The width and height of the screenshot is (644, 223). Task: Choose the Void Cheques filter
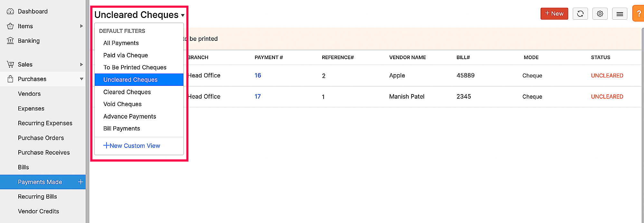point(122,104)
